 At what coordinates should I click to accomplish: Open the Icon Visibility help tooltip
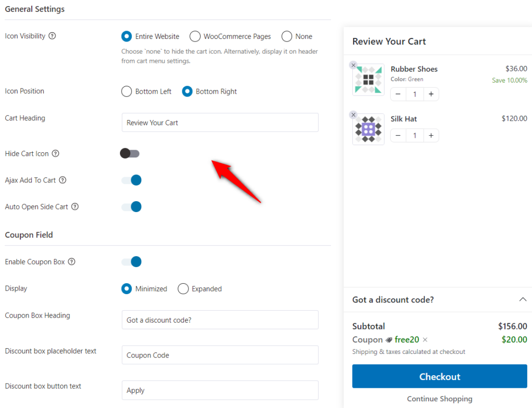tap(51, 36)
